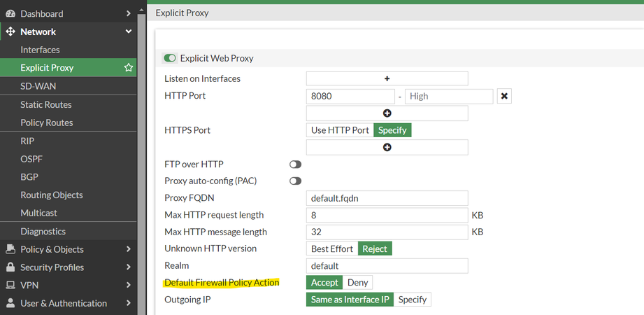Click the Network arrows icon
The width and height of the screenshot is (644, 315).
[x=10, y=31]
